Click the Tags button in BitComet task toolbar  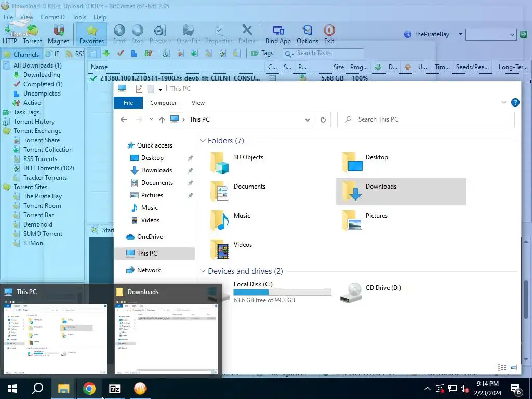262,54
